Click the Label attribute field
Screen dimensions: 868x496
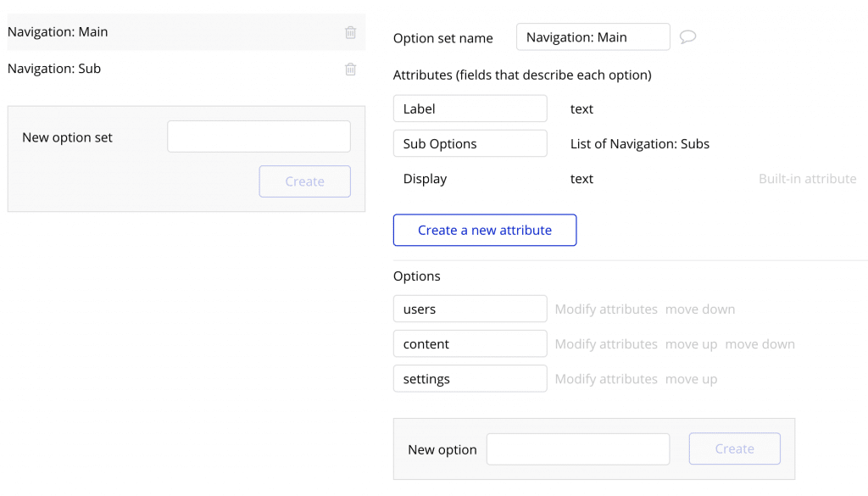[x=470, y=108]
